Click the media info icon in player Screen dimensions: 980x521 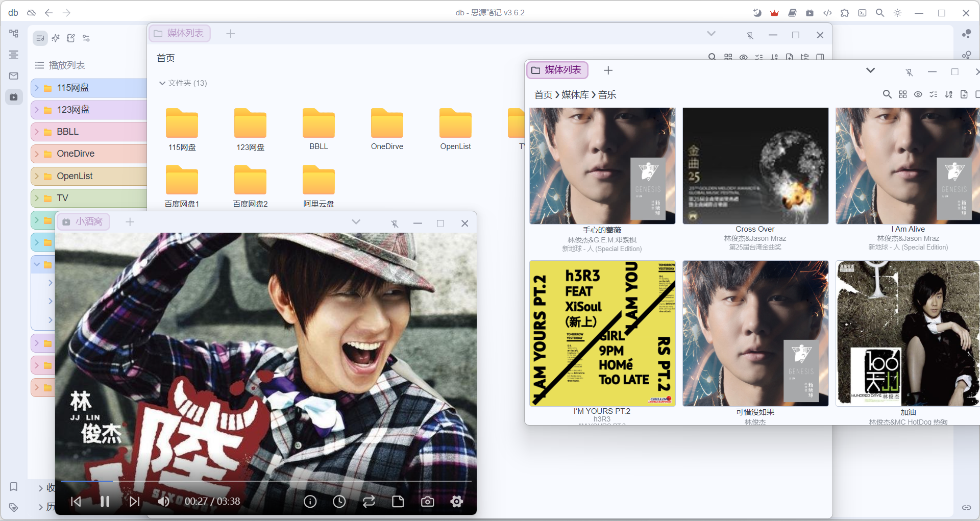(310, 502)
